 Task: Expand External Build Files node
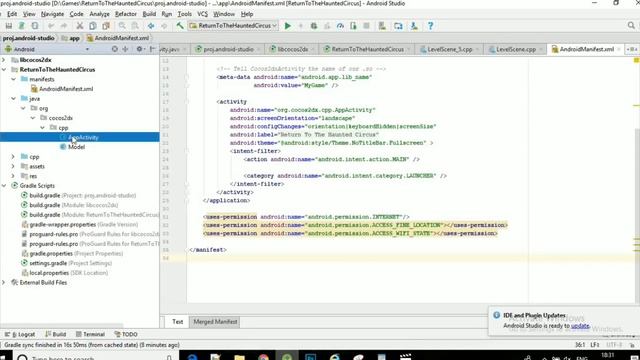pyautogui.click(x=4, y=282)
